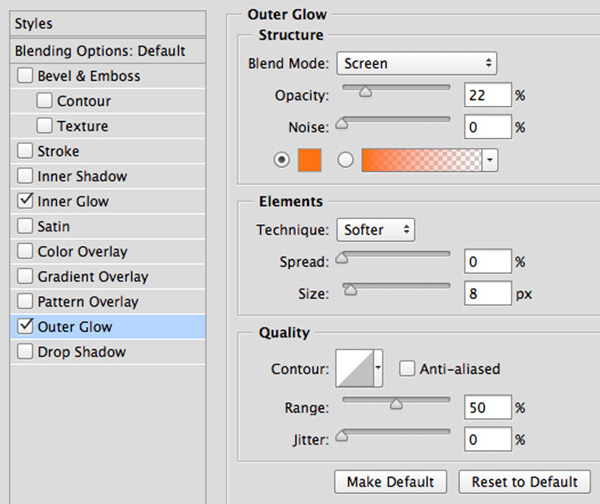
Task: Toggle the Drop Shadow checkbox
Action: point(25,352)
